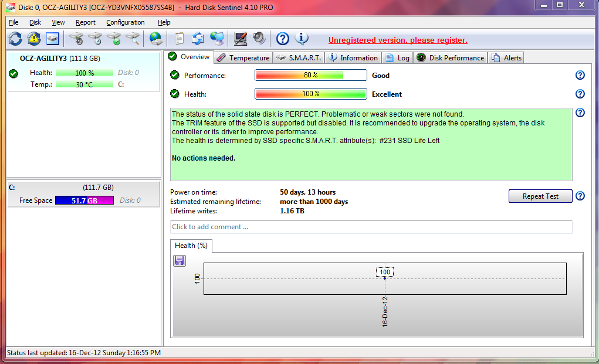Select the Health (%) graph tab
This screenshot has height=364, width=599.
[x=191, y=246]
